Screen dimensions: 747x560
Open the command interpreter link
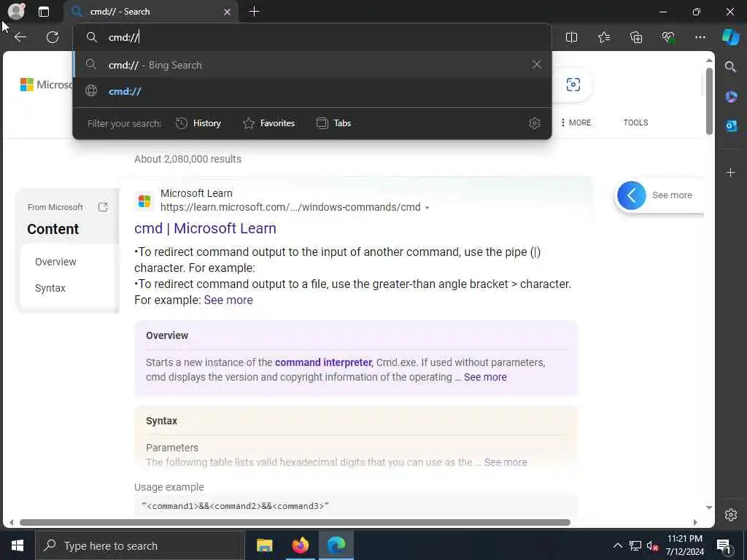click(x=323, y=362)
